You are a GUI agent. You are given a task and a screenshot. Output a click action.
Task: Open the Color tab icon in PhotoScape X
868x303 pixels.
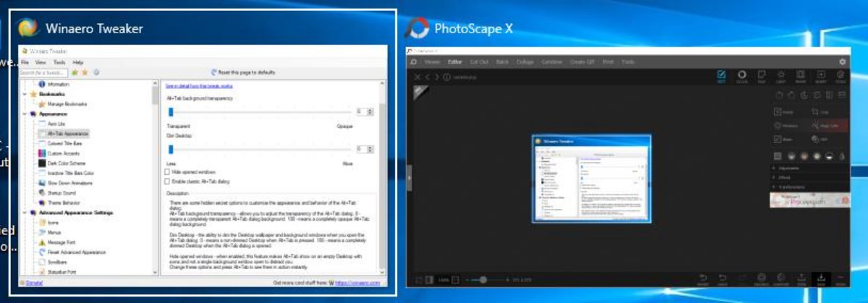741,75
